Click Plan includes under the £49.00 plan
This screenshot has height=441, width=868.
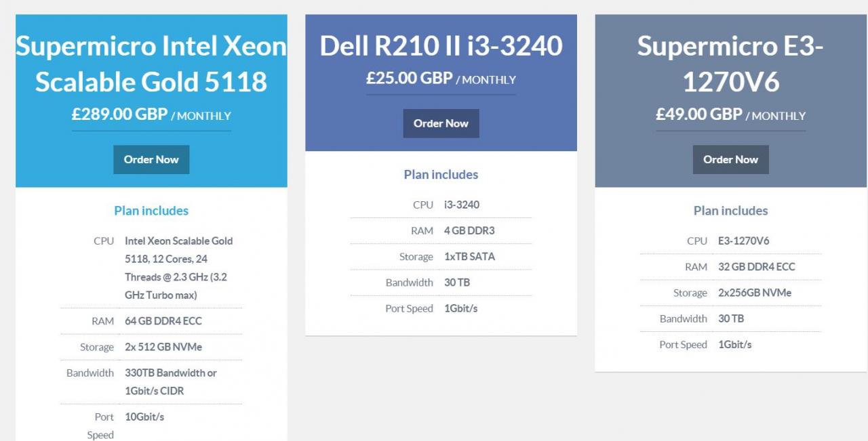tap(730, 211)
